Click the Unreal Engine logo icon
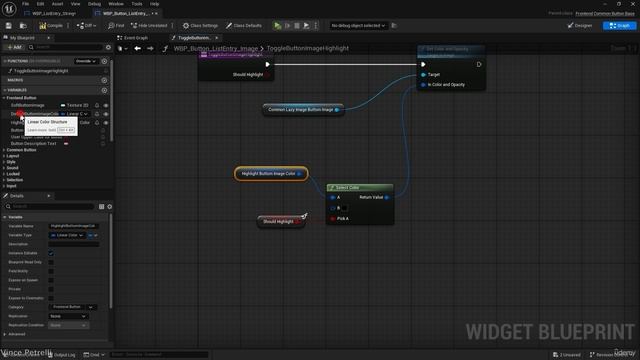 (x=9, y=9)
